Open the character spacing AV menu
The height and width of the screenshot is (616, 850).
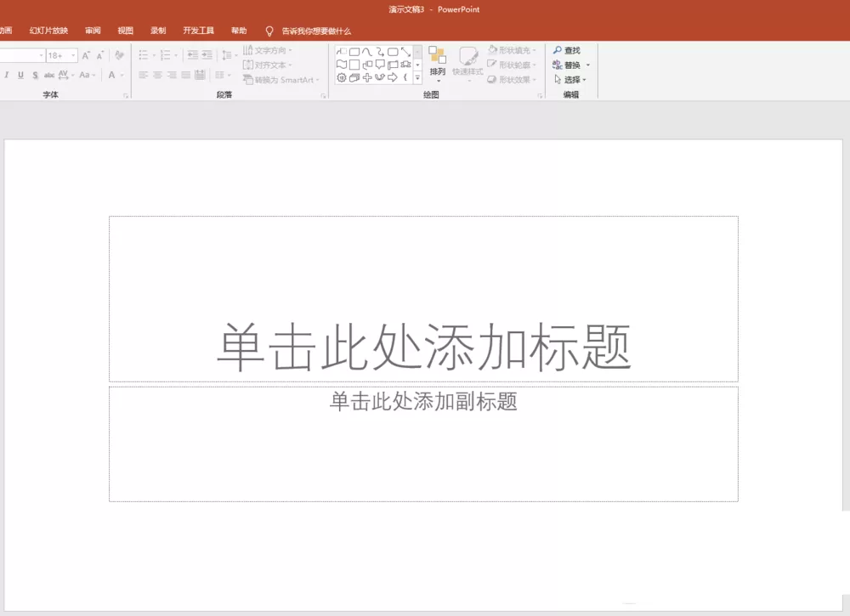point(65,75)
